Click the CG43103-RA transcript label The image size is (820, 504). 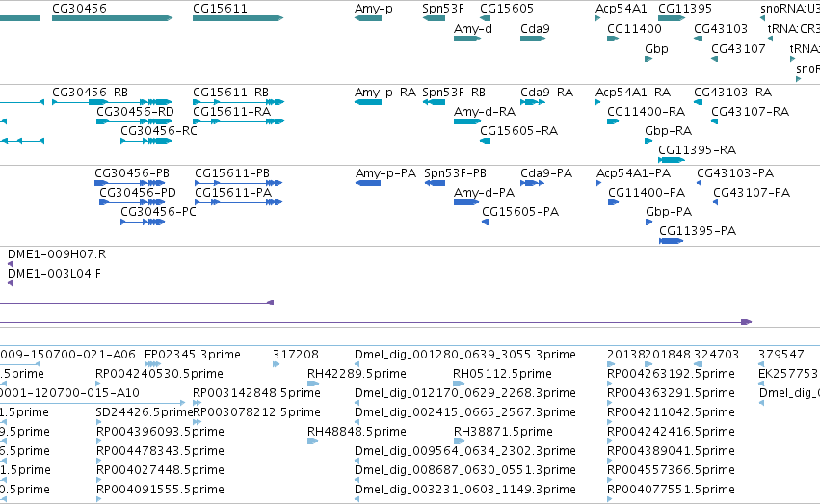point(732,92)
